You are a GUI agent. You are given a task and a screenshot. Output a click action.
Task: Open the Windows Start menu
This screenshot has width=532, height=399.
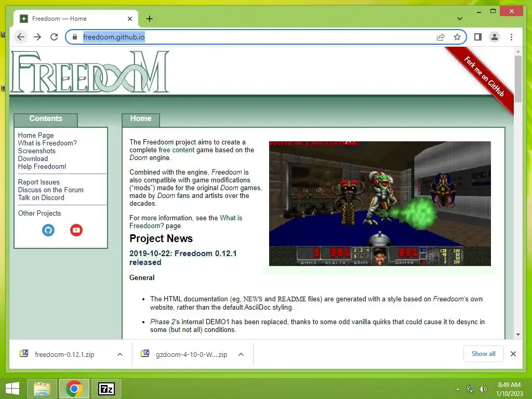(12, 389)
